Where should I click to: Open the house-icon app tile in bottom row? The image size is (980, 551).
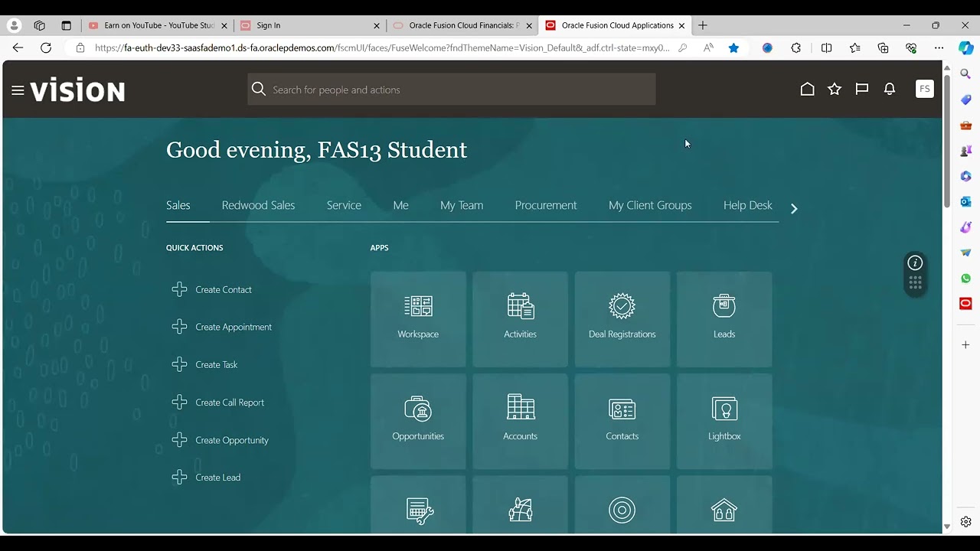click(724, 505)
